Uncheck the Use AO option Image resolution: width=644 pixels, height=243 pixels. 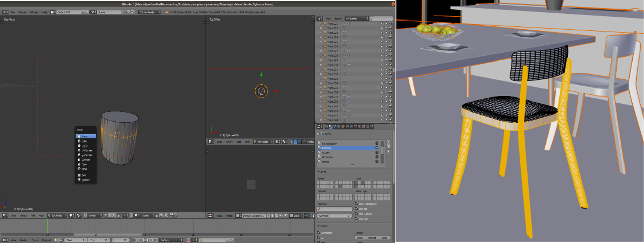coord(356,209)
